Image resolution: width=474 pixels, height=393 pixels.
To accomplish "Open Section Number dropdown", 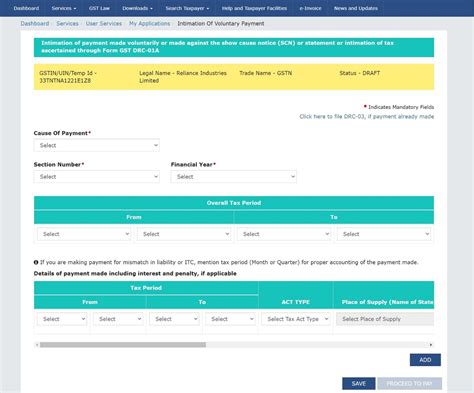I will (x=97, y=177).
